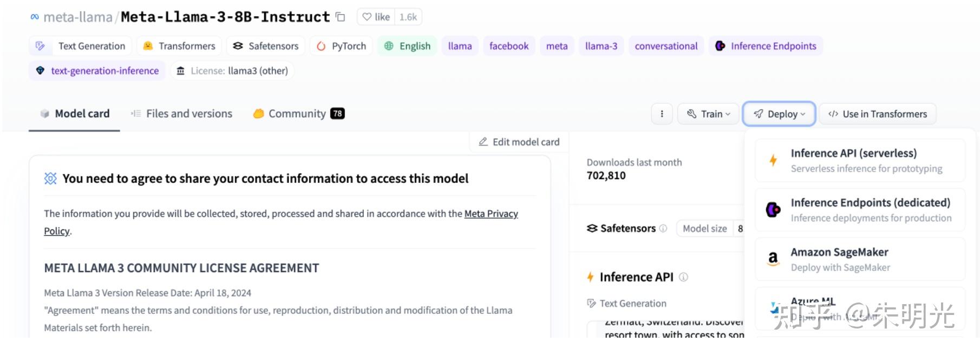The image size is (980, 355).
Task: Click the English language tag
Action: pyautogui.click(x=408, y=46)
